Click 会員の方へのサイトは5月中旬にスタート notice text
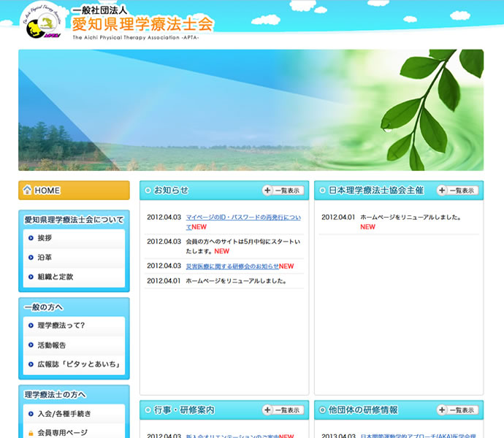This screenshot has height=438, width=504. [243, 246]
